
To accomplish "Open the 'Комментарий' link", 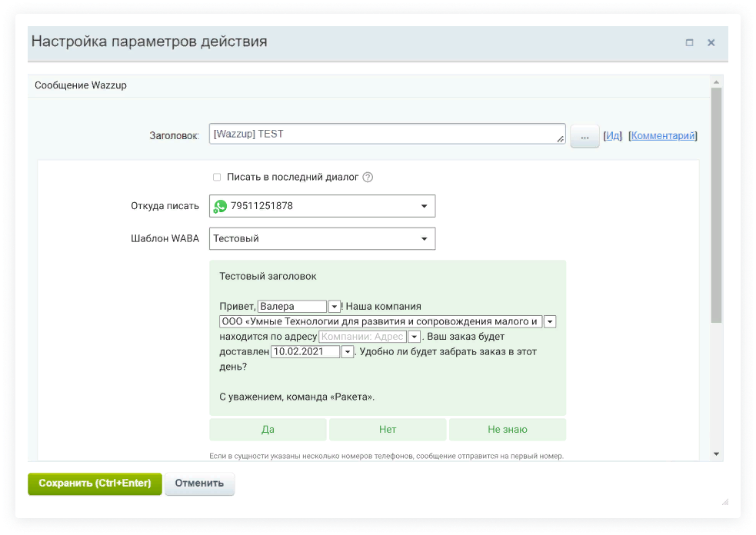I will pos(662,136).
